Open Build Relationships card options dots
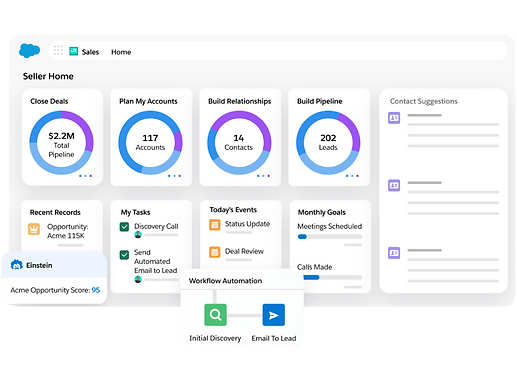Viewport: 517px width, 370px height. (x=263, y=176)
